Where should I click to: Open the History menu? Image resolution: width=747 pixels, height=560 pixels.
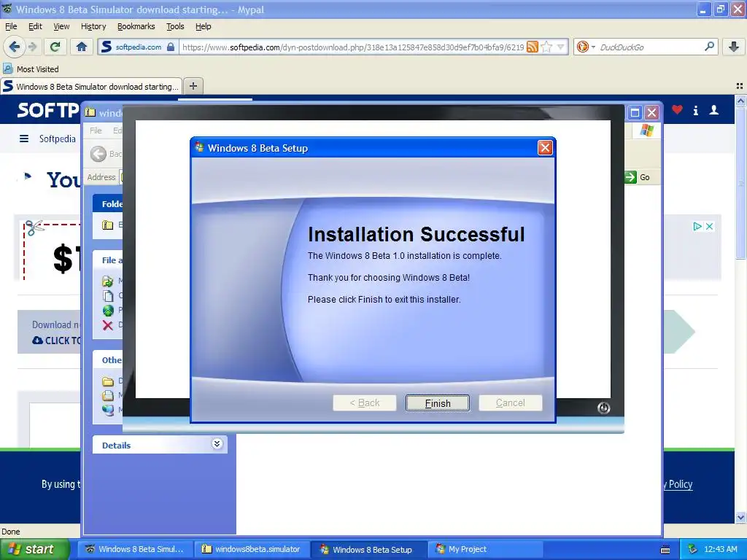point(93,27)
